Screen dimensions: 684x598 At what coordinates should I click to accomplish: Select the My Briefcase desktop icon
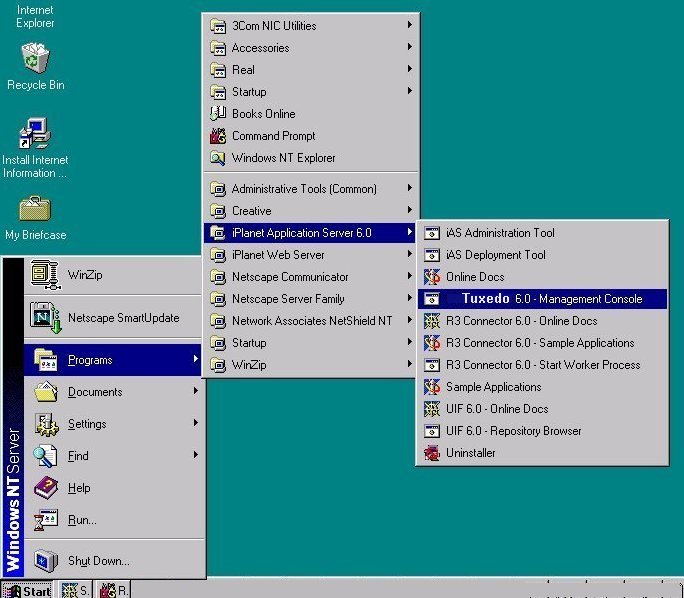pos(35,209)
